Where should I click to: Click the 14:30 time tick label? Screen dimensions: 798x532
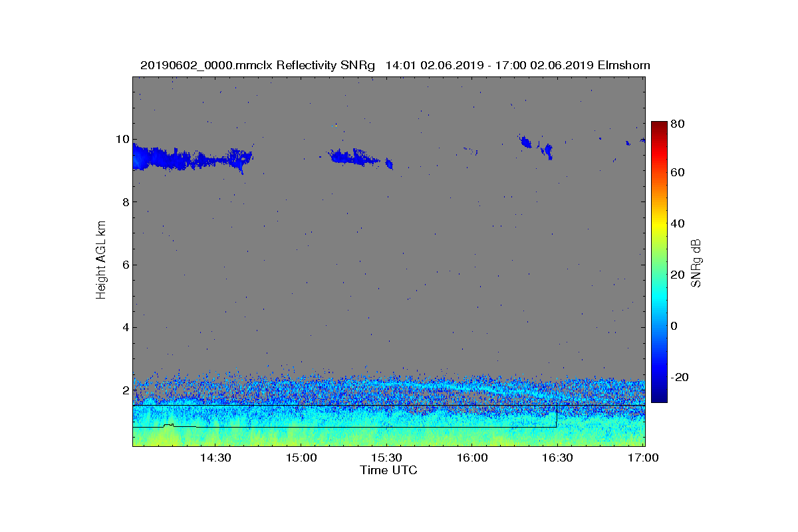point(215,458)
